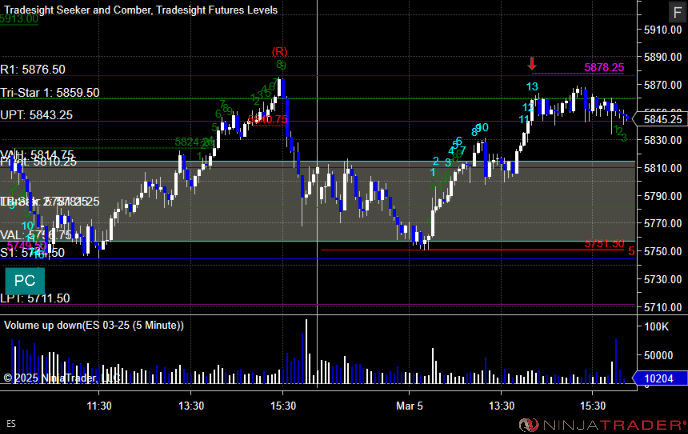Click the blue volume marker 10204
The height and width of the screenshot is (434, 688).
[x=660, y=378]
